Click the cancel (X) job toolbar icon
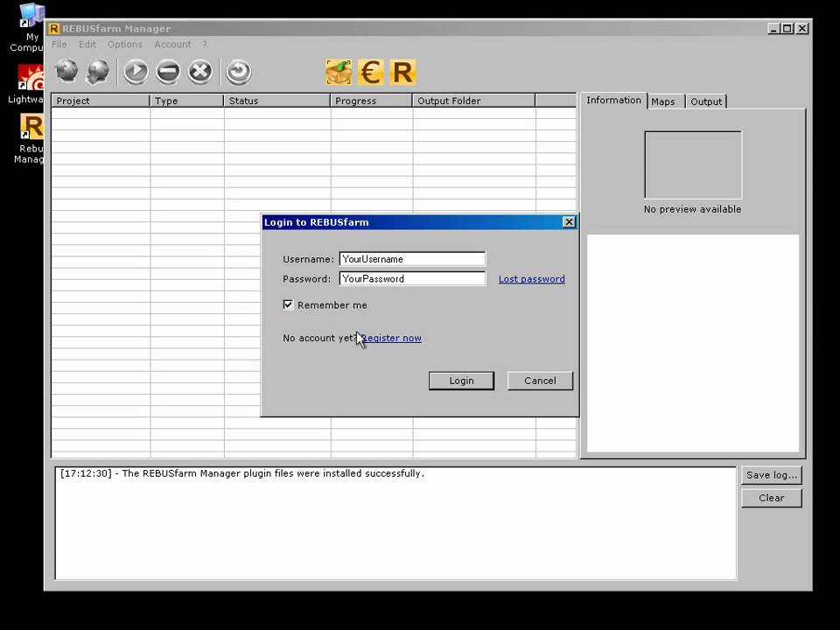Image resolution: width=840 pixels, height=630 pixels. pos(199,71)
